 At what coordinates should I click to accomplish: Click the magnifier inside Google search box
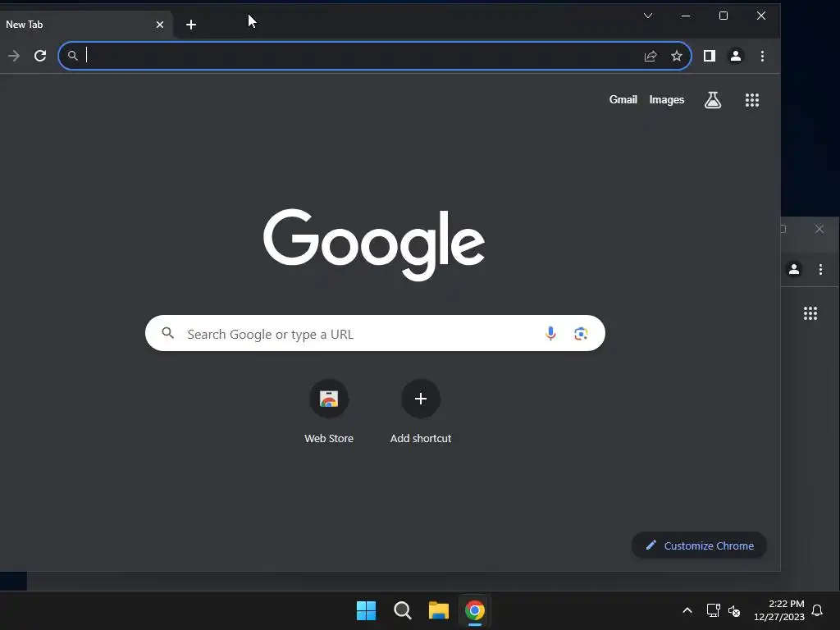pos(167,333)
